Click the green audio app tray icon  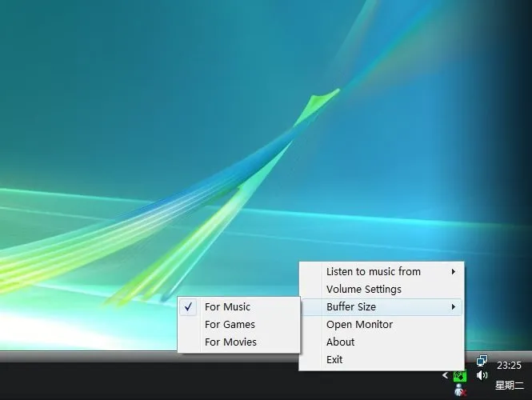(x=460, y=375)
